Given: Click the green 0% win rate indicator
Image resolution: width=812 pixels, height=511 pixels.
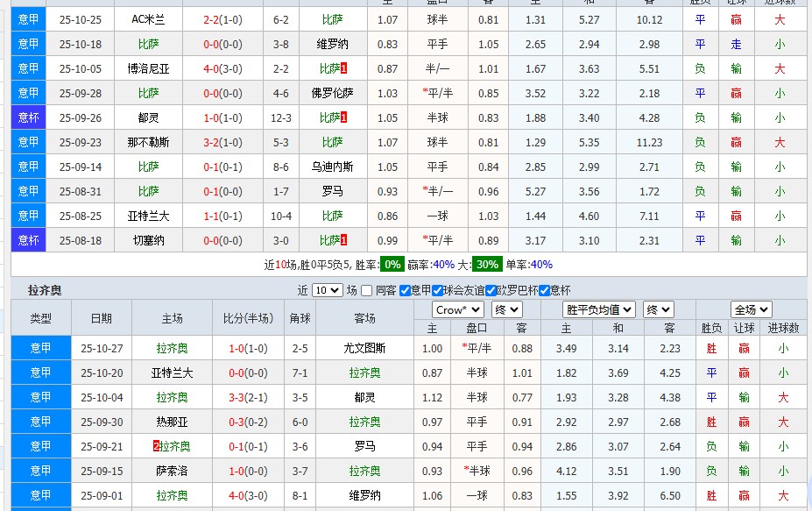Looking at the screenshot, I should pyautogui.click(x=392, y=264).
